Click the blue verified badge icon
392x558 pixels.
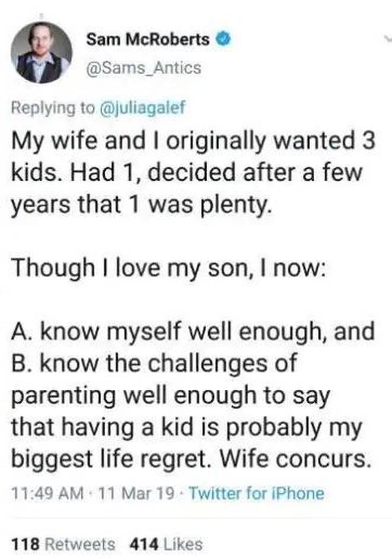[224, 39]
